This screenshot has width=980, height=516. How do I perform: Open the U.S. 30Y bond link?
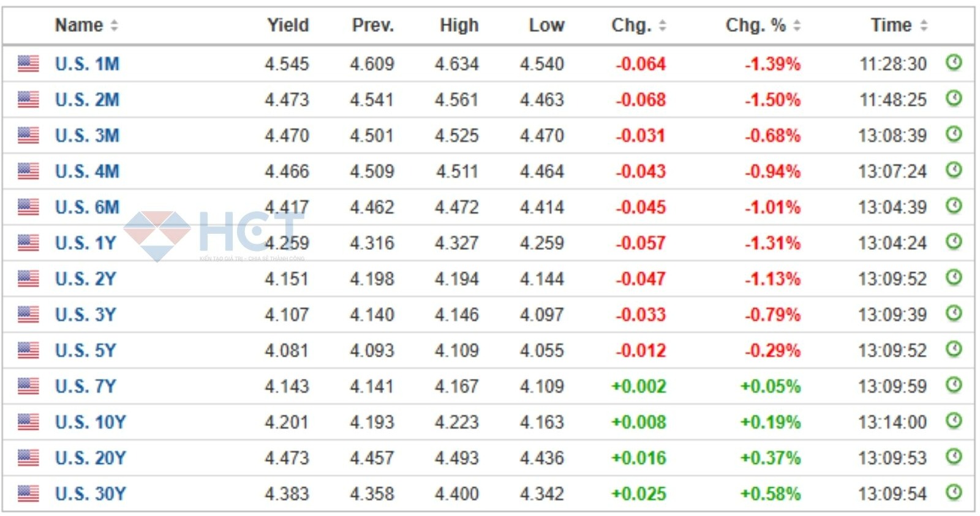[90, 494]
